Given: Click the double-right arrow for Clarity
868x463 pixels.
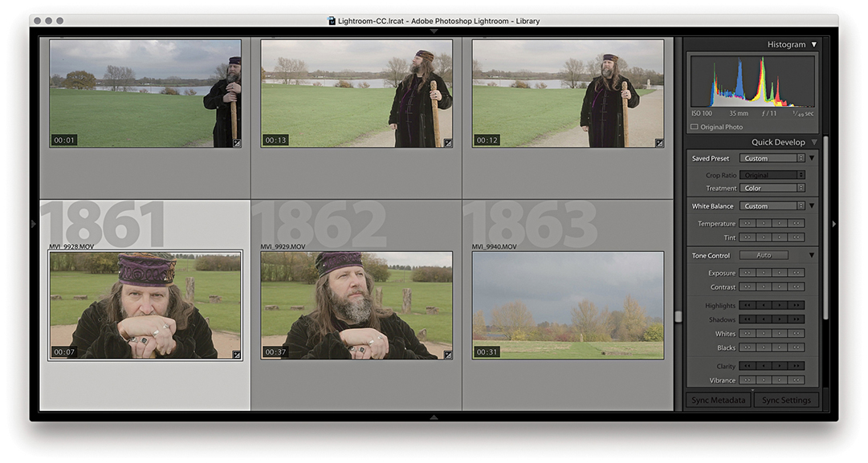Looking at the screenshot, I should pyautogui.click(x=796, y=366).
